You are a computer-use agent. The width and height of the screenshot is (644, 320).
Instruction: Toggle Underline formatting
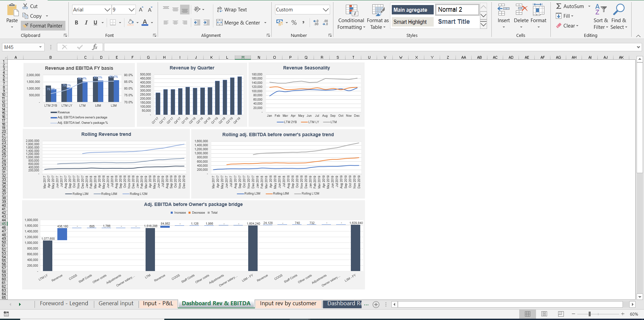click(x=95, y=22)
